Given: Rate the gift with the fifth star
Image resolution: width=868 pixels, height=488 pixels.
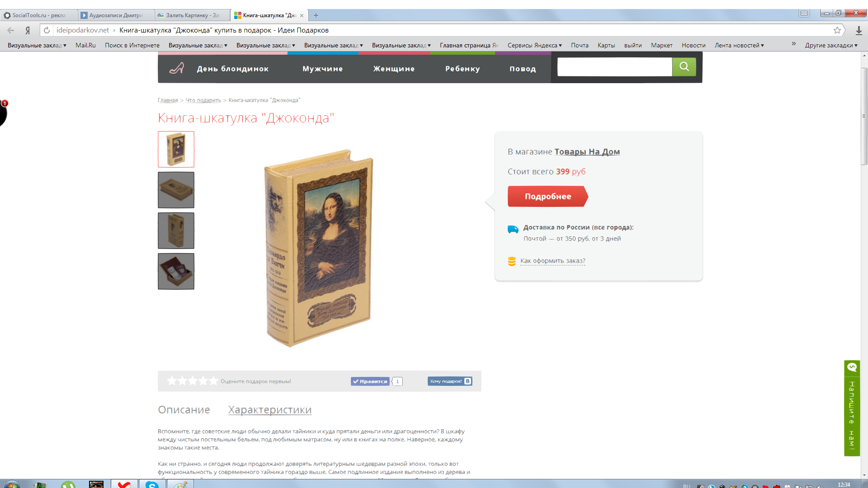Looking at the screenshot, I should (x=213, y=381).
